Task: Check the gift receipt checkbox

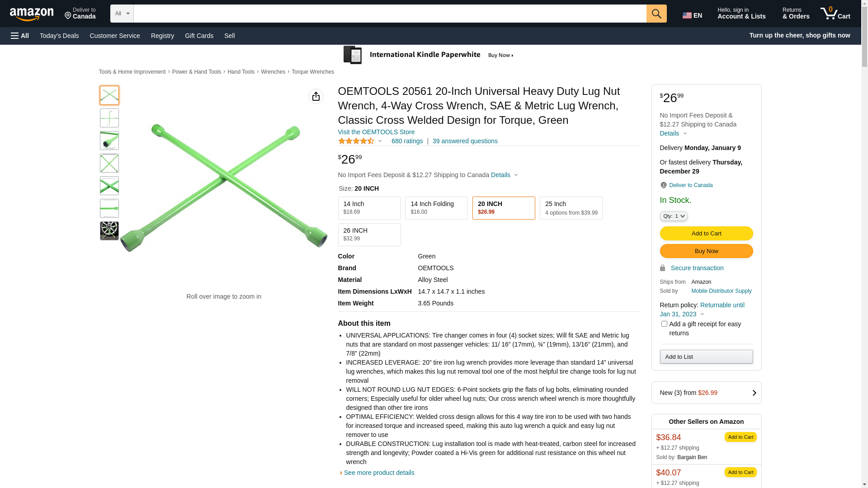Action: [664, 324]
